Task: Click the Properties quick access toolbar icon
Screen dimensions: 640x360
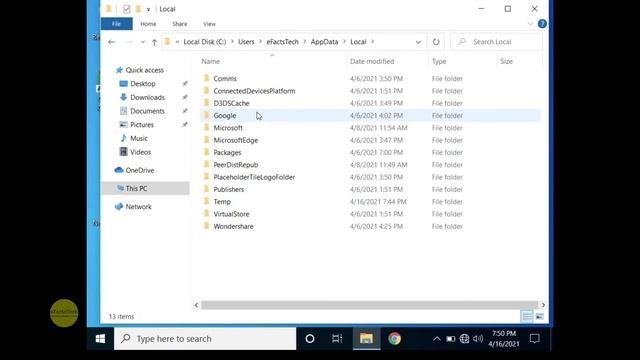Action: pos(127,9)
